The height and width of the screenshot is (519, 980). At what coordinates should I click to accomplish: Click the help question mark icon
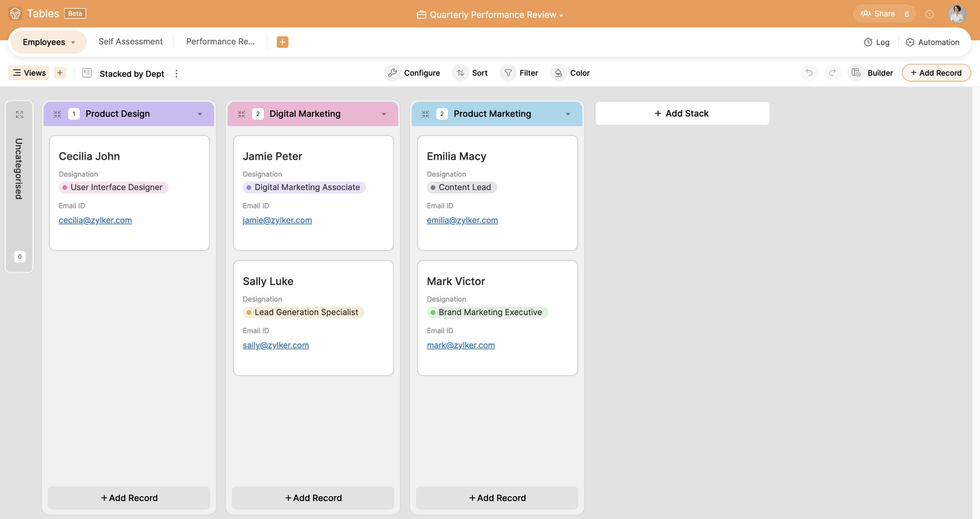(929, 15)
